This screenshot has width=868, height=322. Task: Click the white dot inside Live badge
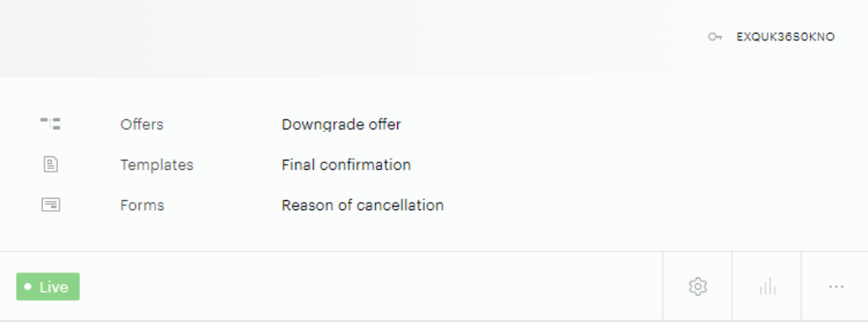(x=28, y=287)
